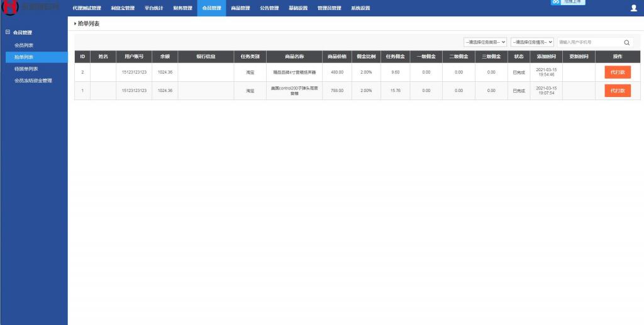Click the 抢单列表 sidebar item

click(24, 57)
